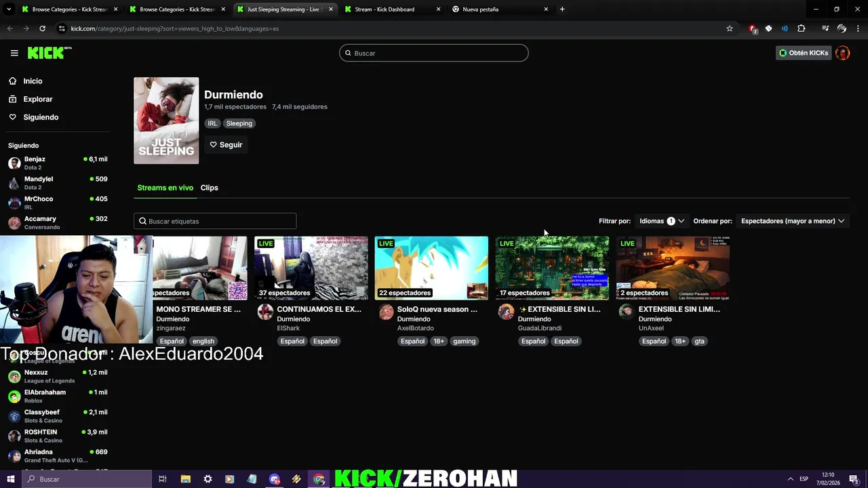Image resolution: width=868 pixels, height=488 pixels.
Task: Open GuadaLibrandi stream thumbnail
Action: [552, 268]
